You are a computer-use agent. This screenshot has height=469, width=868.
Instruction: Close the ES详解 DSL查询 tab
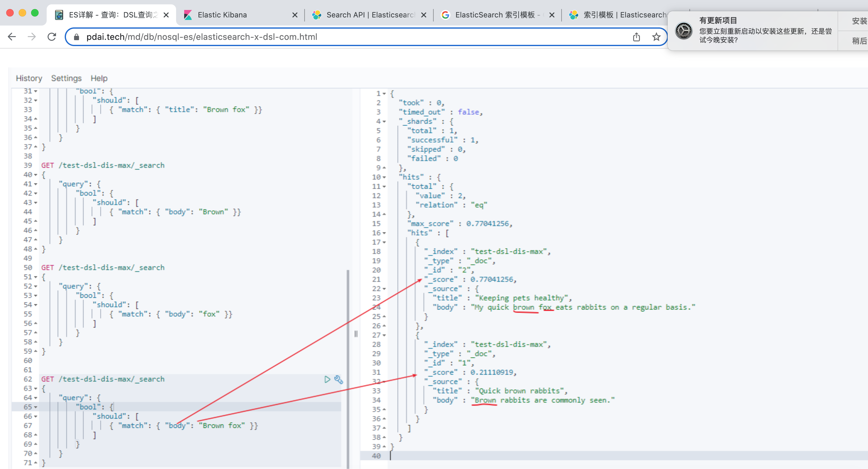[166, 15]
